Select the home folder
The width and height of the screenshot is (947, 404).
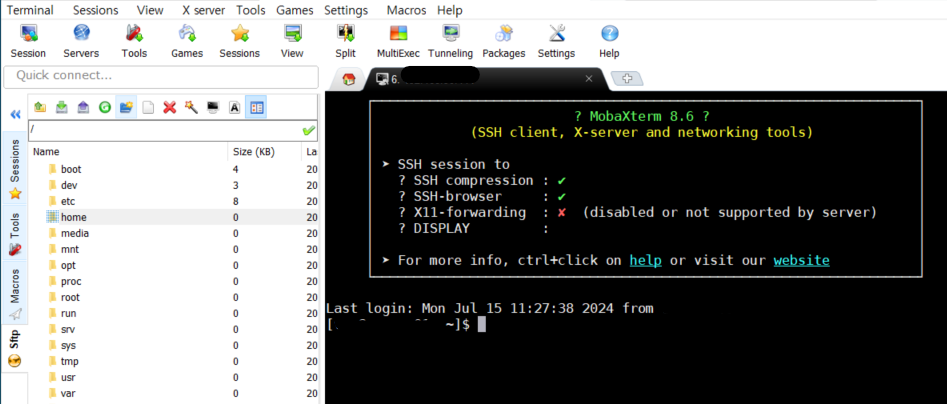74,217
